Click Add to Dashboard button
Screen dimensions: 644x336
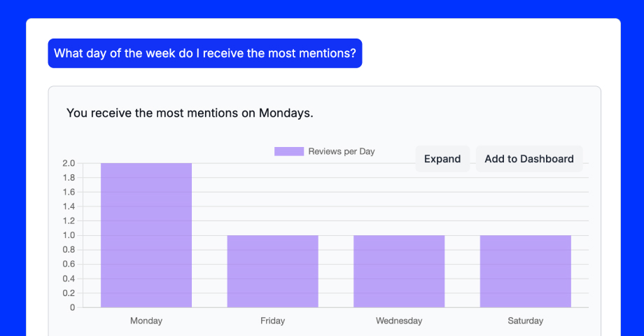(528, 159)
